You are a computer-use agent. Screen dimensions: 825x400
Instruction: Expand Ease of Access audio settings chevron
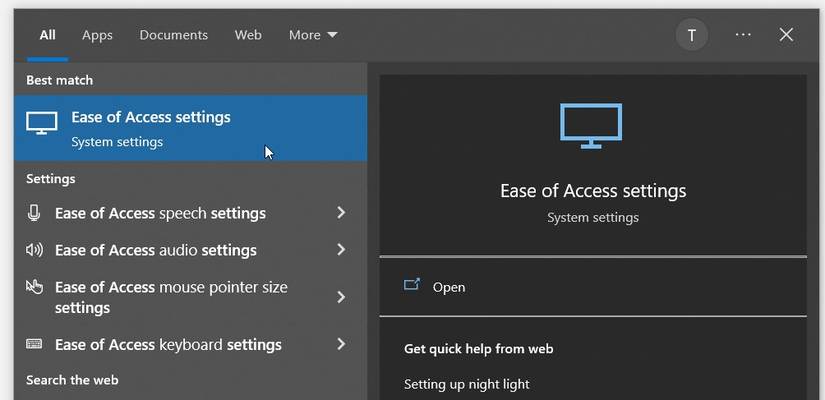pos(341,250)
